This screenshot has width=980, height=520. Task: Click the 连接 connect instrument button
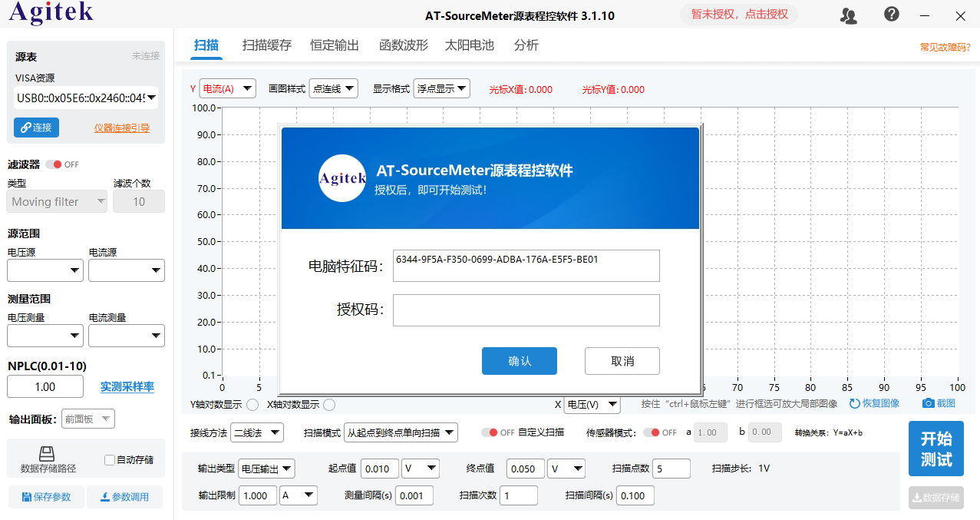point(36,128)
